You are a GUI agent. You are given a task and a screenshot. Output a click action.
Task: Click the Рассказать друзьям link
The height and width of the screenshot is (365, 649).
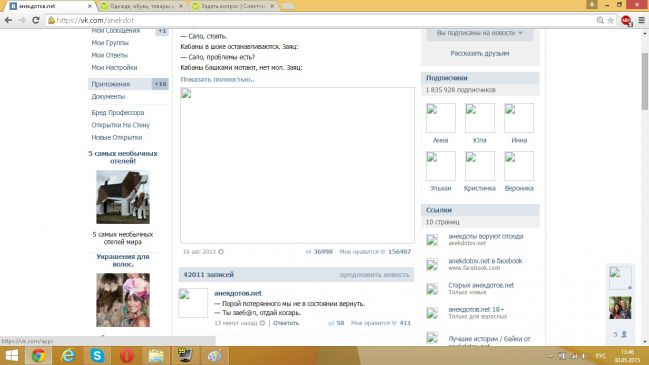click(x=480, y=53)
